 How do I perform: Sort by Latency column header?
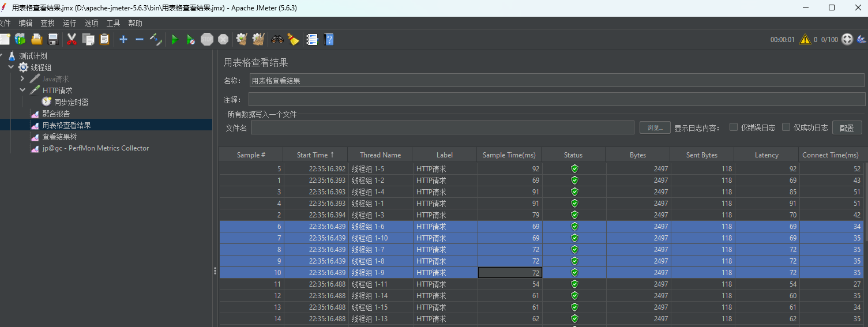point(766,155)
